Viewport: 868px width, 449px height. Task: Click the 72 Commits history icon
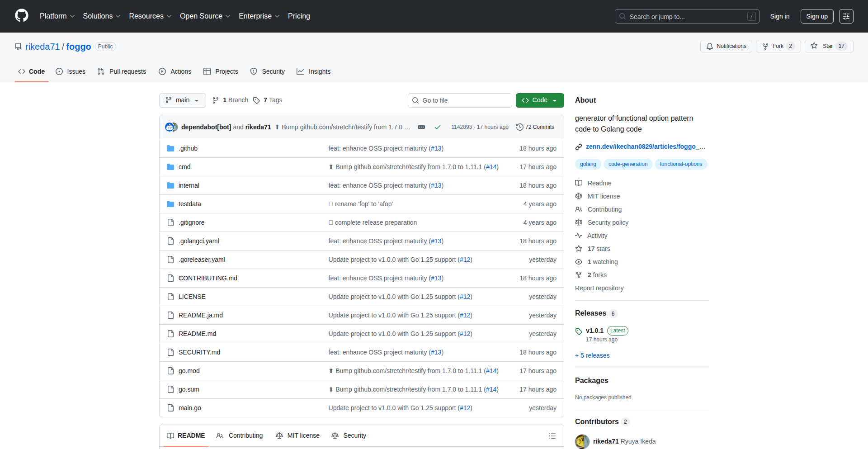pos(520,127)
